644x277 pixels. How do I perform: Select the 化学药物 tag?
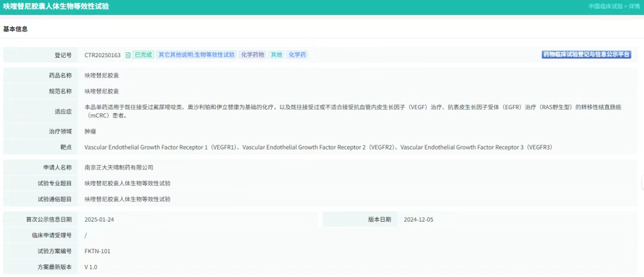coord(252,55)
